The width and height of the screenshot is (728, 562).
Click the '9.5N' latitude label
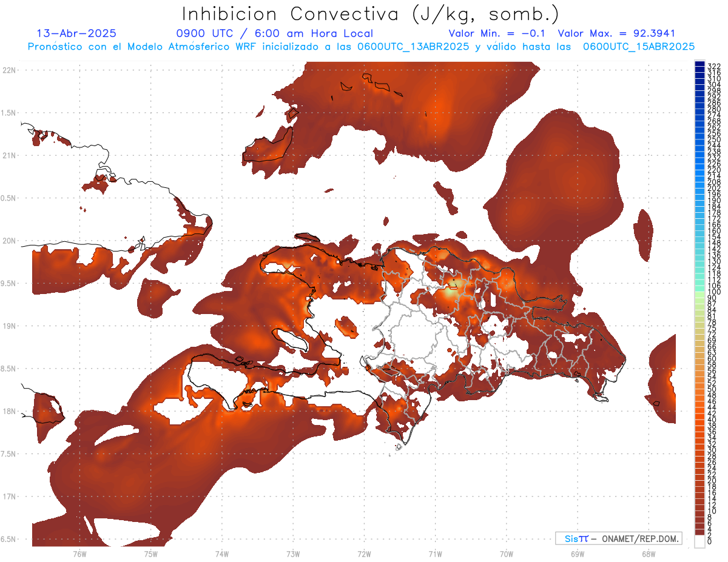[9, 283]
